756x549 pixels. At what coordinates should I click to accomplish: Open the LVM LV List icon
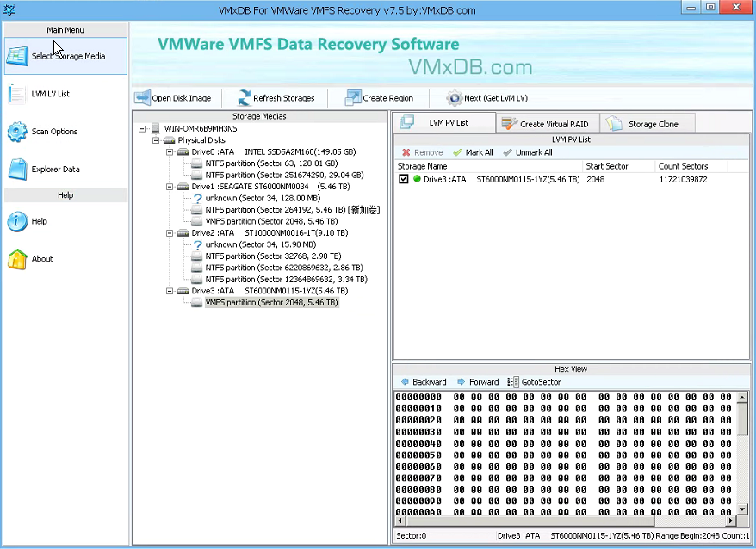17,94
